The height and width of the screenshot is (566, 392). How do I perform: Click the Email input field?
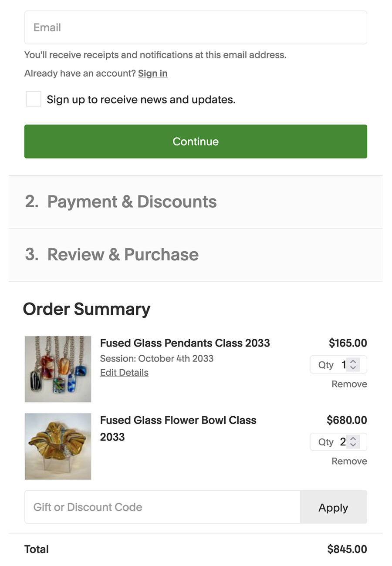[196, 27]
